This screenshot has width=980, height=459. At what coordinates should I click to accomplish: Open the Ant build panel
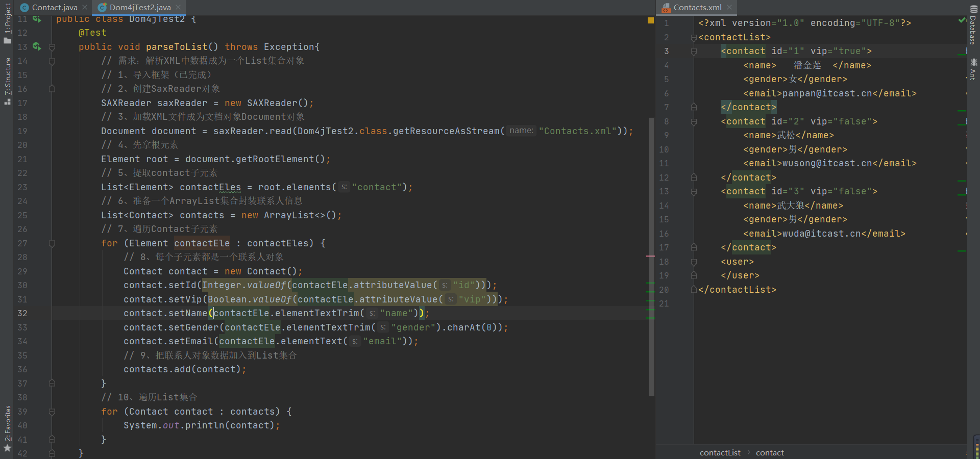click(973, 70)
